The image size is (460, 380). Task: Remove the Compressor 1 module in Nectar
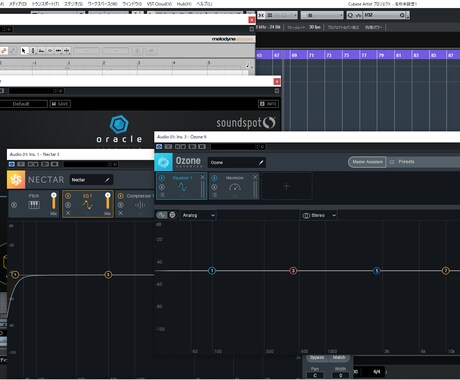click(121, 213)
